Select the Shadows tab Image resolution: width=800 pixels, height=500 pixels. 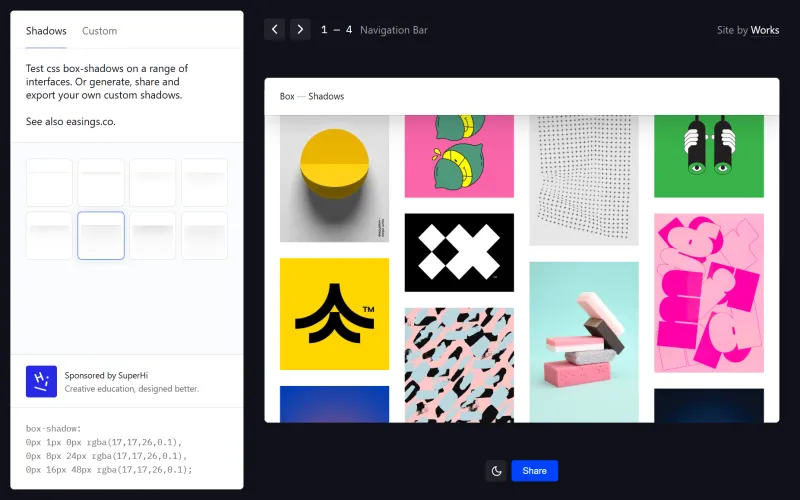tap(46, 31)
